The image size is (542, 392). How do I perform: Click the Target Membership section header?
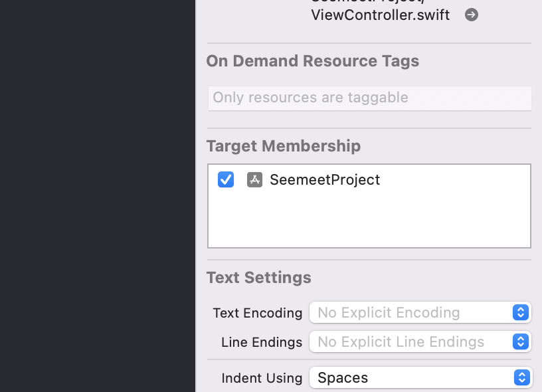[x=284, y=146]
